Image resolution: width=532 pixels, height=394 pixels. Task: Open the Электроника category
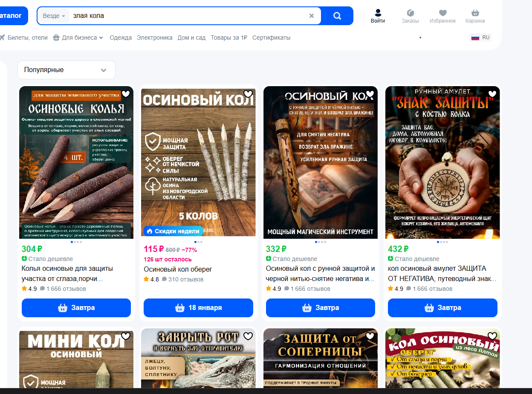point(154,38)
